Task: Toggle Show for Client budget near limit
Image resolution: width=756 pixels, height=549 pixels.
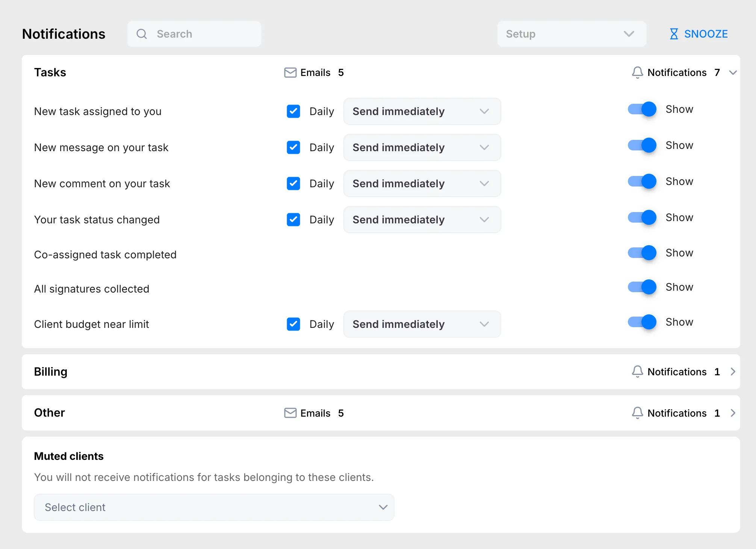Action: pyautogui.click(x=642, y=322)
